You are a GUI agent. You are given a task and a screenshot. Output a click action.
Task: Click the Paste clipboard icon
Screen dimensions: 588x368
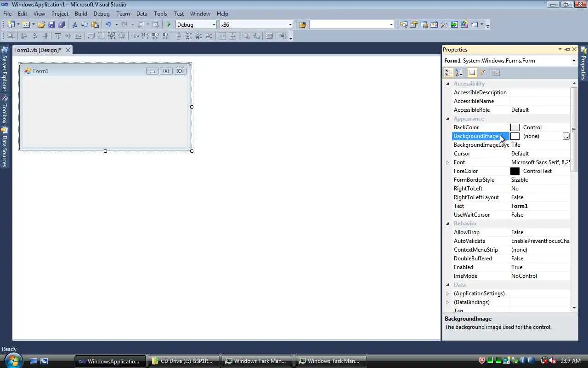pyautogui.click(x=95, y=25)
